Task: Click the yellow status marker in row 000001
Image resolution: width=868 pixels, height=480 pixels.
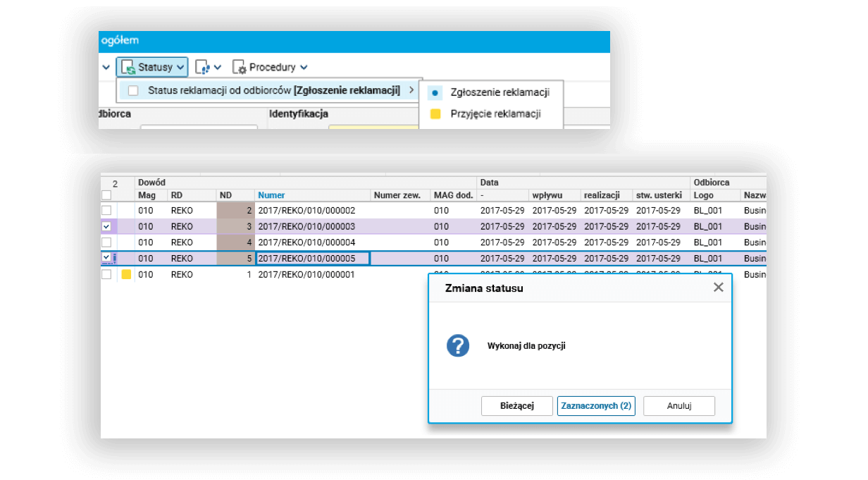Action: pos(126,274)
